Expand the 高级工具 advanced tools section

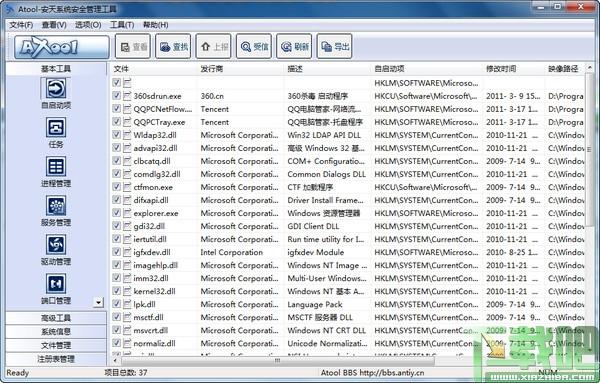[x=56, y=318]
